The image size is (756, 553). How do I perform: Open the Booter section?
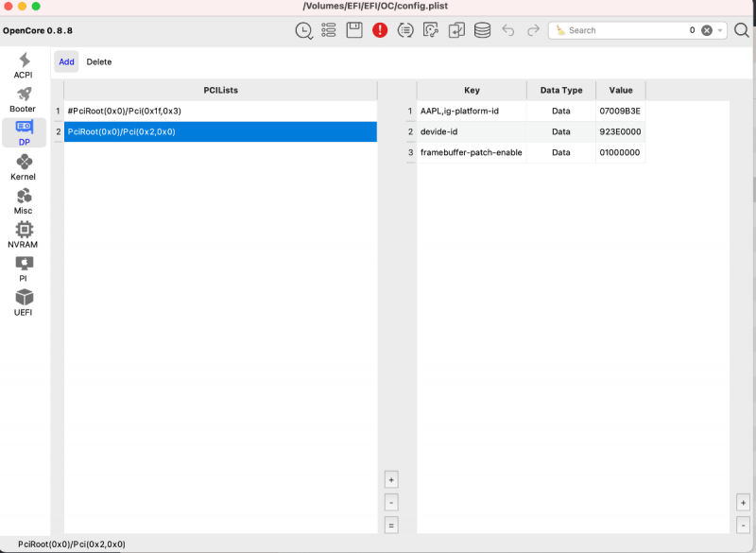pos(24,100)
